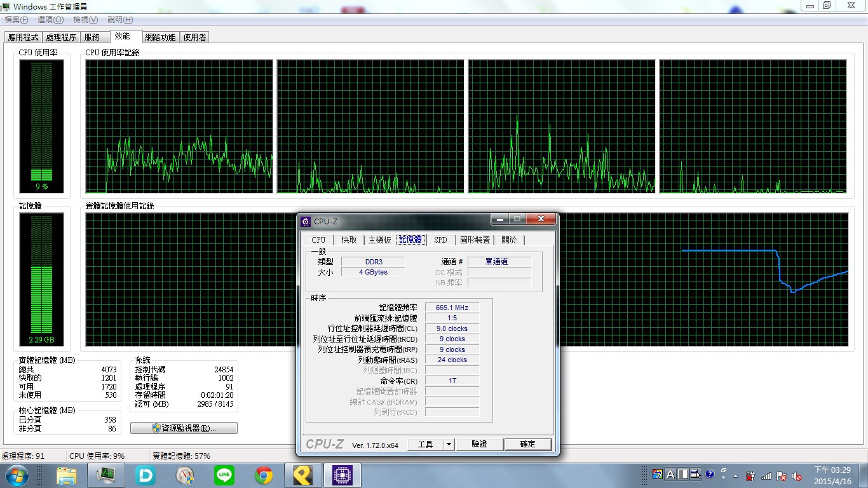Open the 檔案(F) menu
The height and width of the screenshot is (488, 868).
coord(17,20)
